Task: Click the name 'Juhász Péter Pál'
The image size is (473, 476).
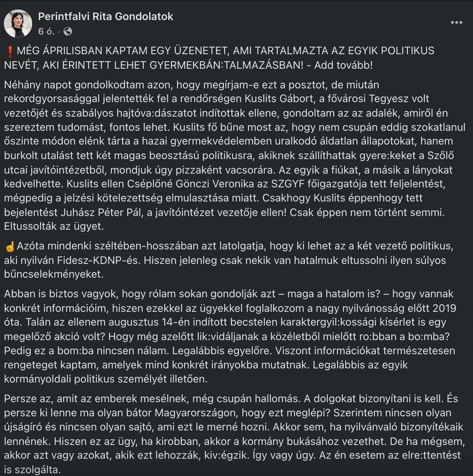Action: (x=101, y=212)
